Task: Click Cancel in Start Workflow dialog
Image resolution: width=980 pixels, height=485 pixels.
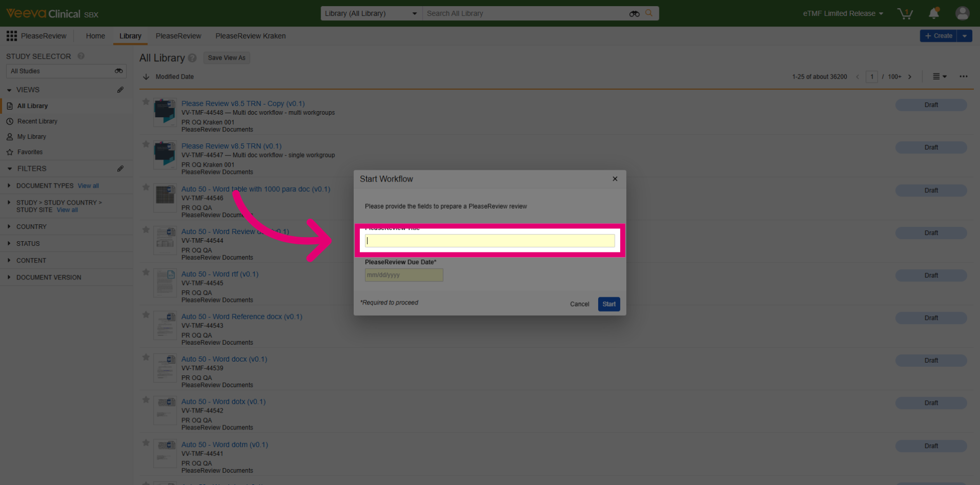Action: point(579,304)
